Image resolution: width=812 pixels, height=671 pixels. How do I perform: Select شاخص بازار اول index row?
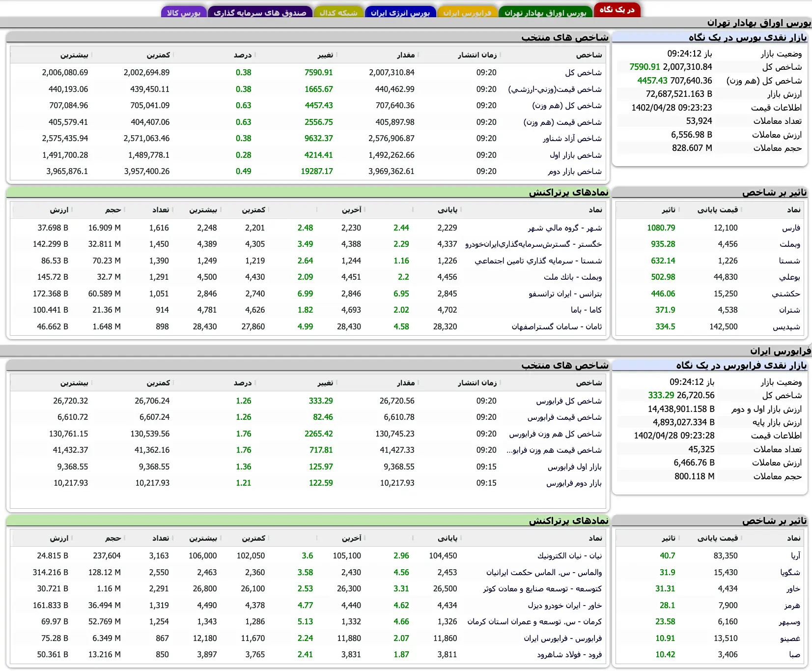tap(308, 155)
